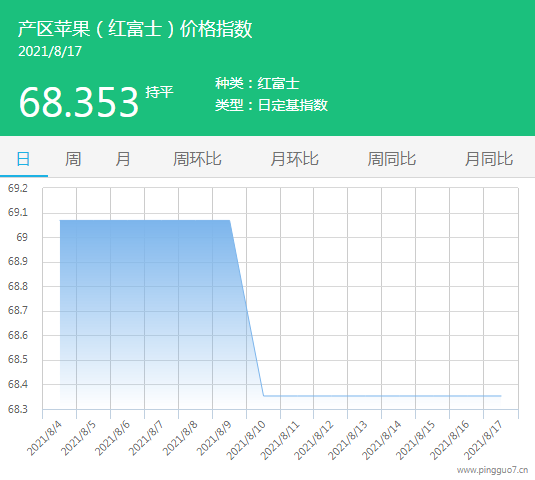
Task: Click the 68.3 y-axis label
Action: (x=18, y=409)
